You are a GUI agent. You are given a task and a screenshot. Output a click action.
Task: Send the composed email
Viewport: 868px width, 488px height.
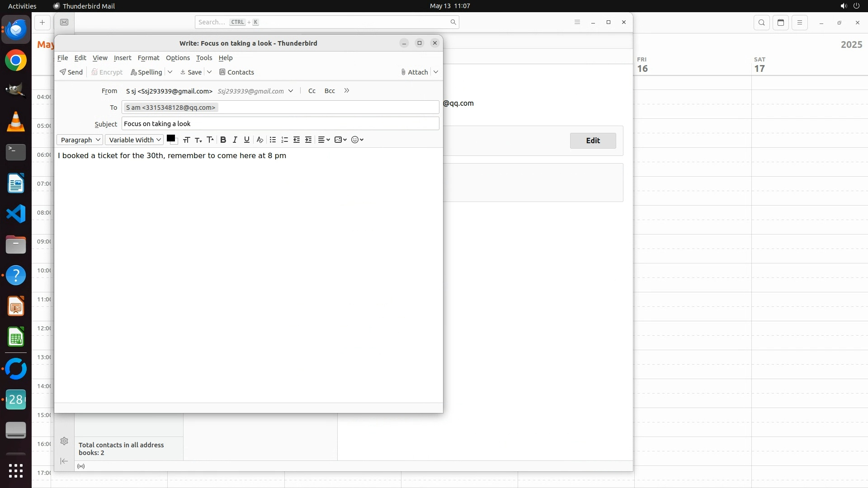click(71, 72)
